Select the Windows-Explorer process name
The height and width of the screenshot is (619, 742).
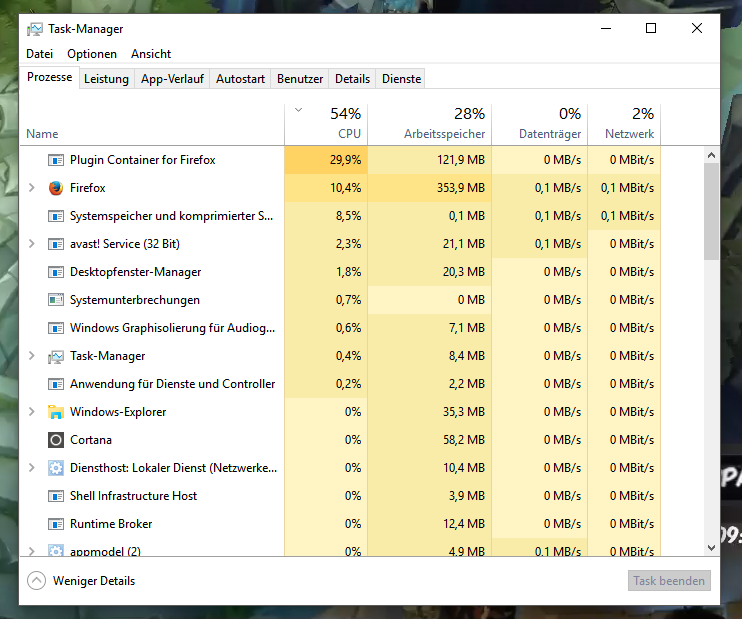point(118,412)
